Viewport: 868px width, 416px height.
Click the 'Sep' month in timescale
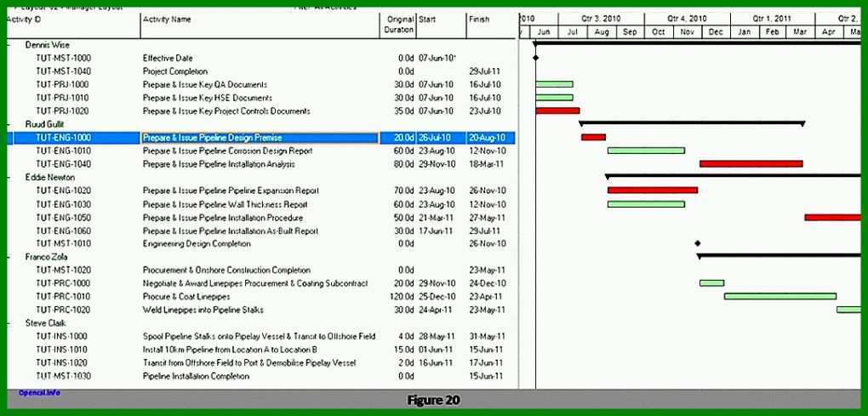[x=630, y=32]
